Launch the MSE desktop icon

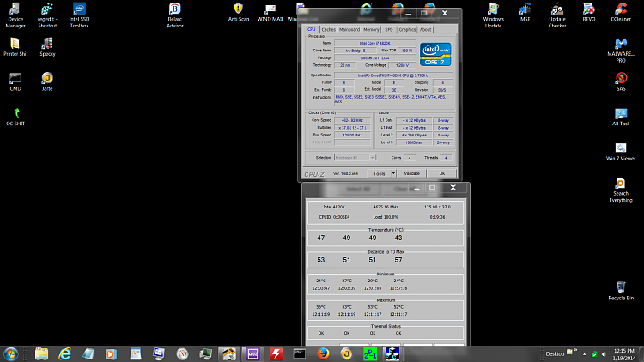pyautogui.click(x=525, y=12)
